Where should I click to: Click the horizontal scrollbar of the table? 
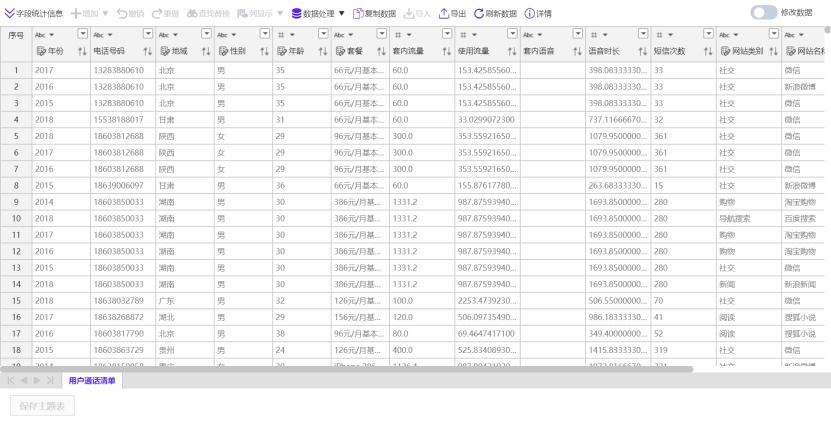click(346, 369)
